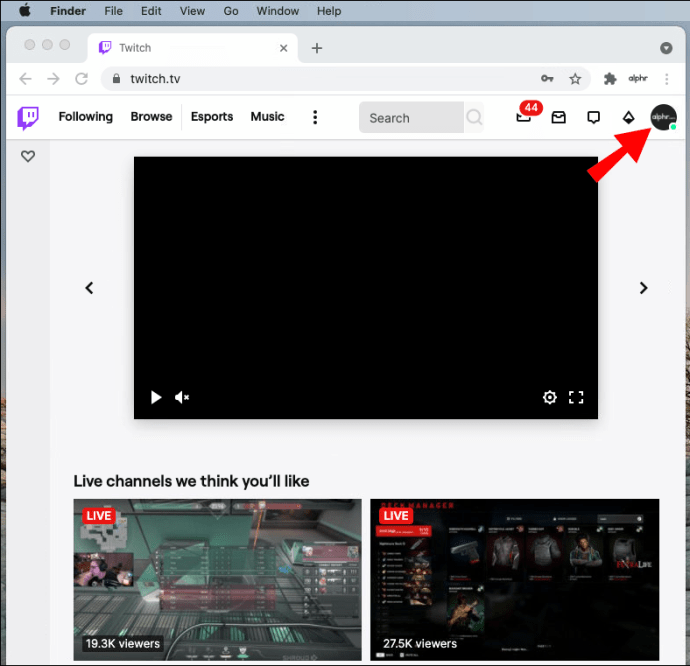The width and height of the screenshot is (690, 666).
Task: Click the magnifier search button
Action: [474, 117]
